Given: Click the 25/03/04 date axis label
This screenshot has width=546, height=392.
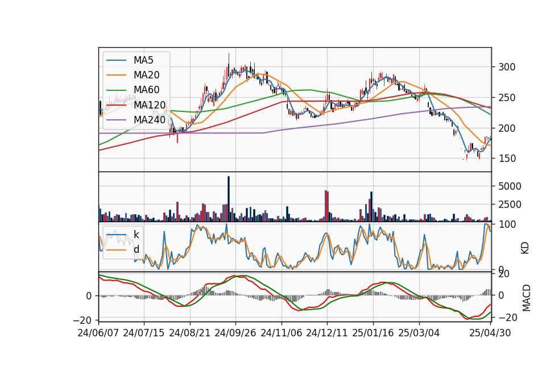Looking at the screenshot, I should click(x=419, y=333).
